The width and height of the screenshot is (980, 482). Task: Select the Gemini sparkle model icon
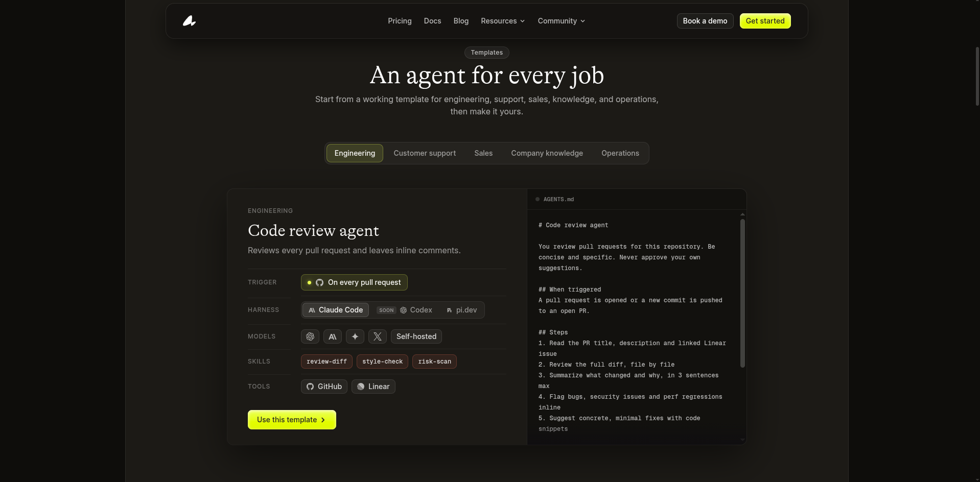point(355,336)
